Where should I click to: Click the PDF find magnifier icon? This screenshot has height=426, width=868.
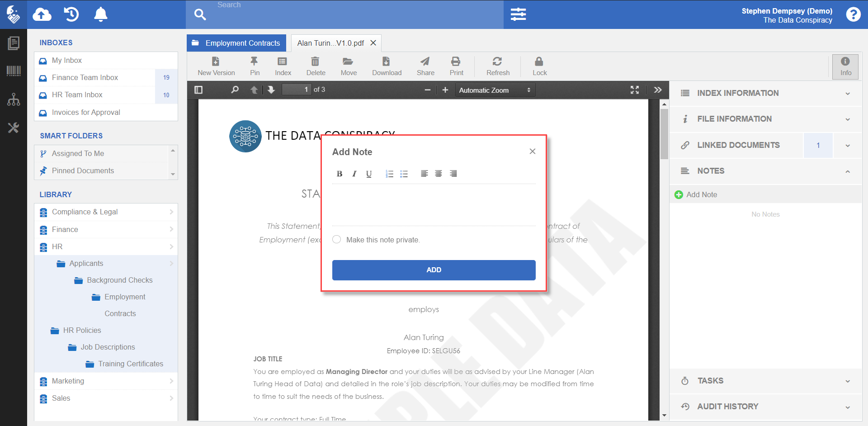[x=235, y=90]
